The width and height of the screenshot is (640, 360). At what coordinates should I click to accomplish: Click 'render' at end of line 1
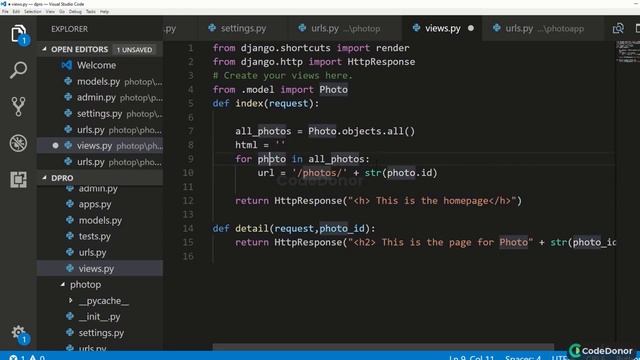coord(392,48)
